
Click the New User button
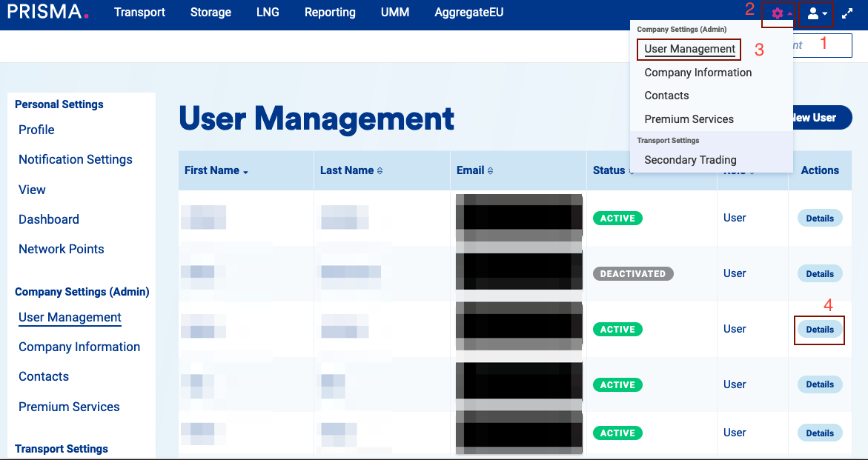tap(819, 118)
